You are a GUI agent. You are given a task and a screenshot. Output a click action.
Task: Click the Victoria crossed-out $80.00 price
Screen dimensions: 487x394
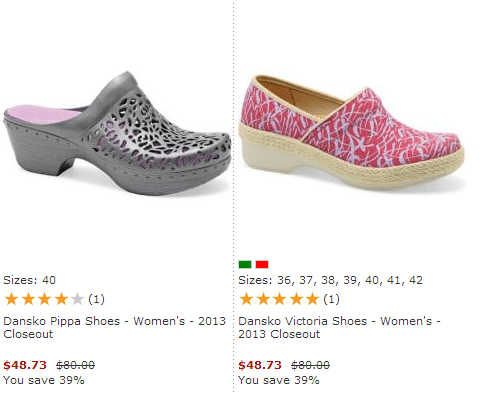point(310,365)
